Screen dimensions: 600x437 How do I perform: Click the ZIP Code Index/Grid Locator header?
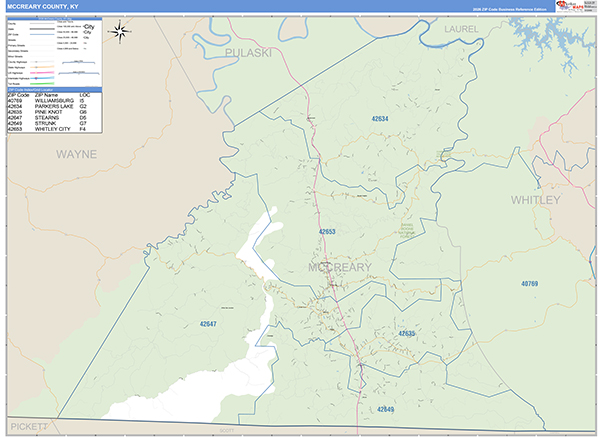coord(54,90)
